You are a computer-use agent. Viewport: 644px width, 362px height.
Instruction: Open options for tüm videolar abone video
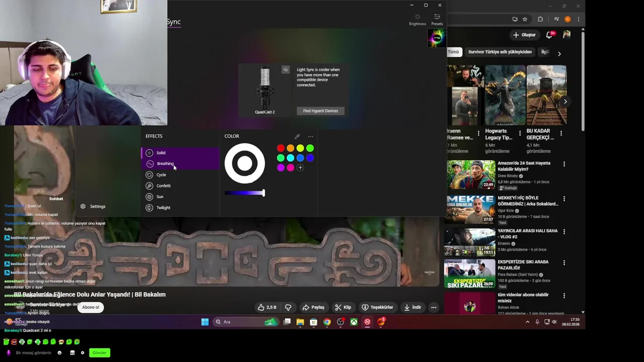click(564, 296)
